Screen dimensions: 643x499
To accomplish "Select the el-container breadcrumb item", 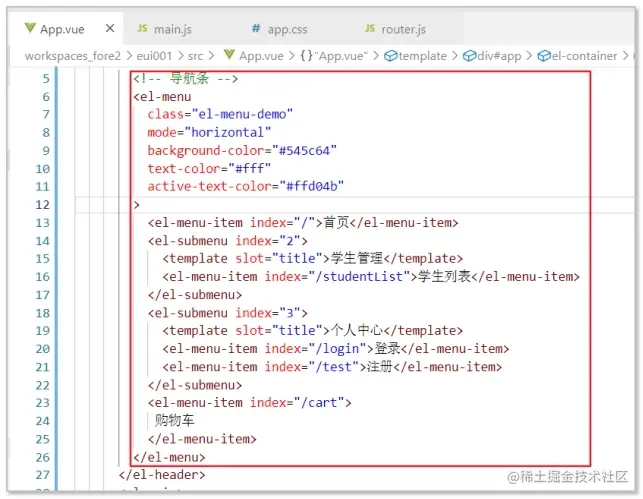I will pyautogui.click(x=584, y=56).
